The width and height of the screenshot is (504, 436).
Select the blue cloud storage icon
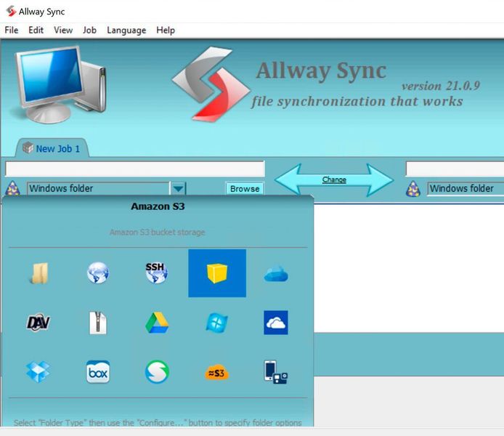pyautogui.click(x=276, y=274)
